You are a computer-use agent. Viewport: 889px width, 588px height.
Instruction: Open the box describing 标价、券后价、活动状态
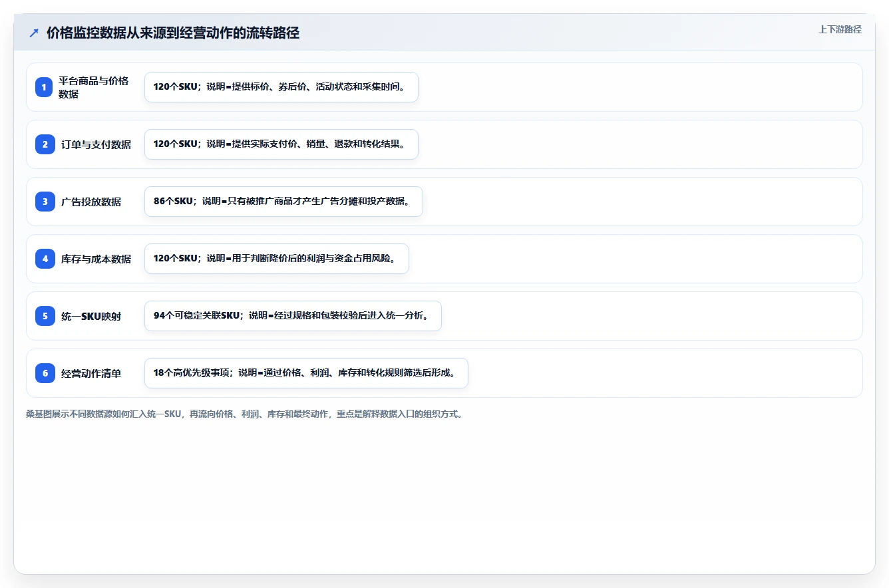(281, 87)
